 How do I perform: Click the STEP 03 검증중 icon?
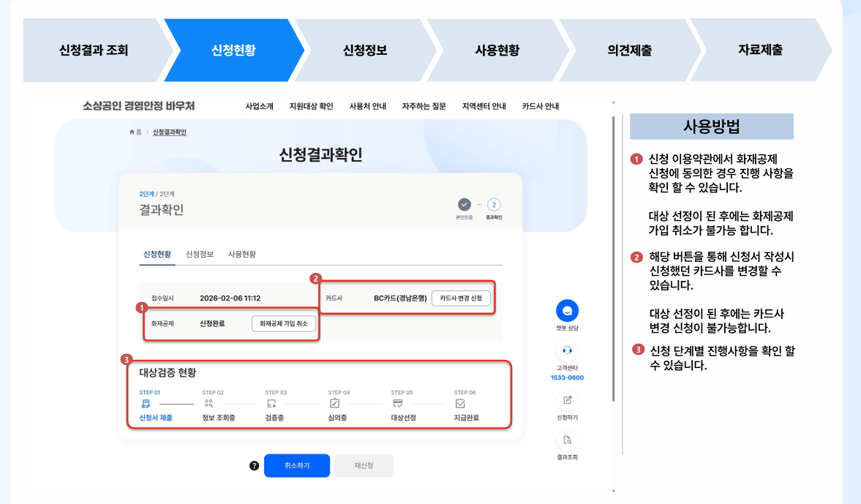point(272,404)
